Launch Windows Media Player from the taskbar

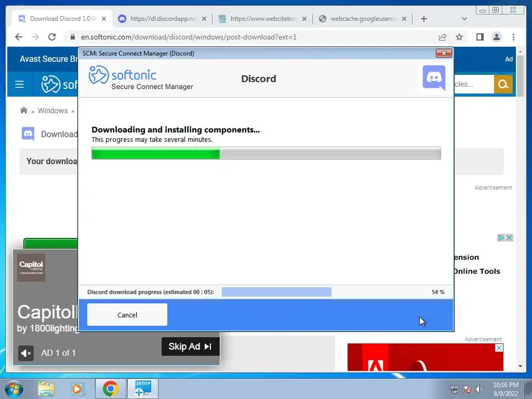click(x=78, y=389)
